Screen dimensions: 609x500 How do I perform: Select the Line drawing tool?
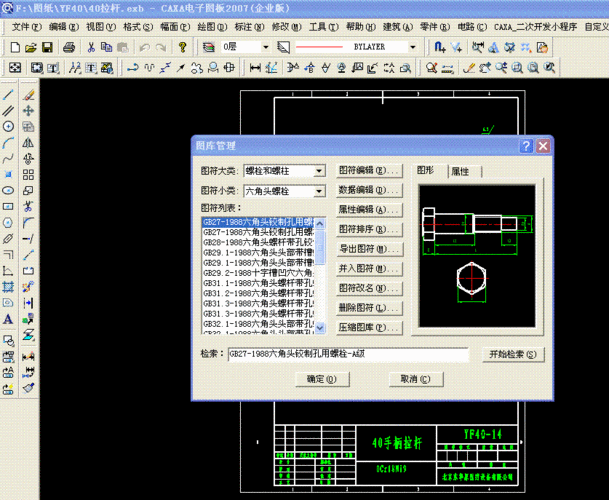pos(8,95)
